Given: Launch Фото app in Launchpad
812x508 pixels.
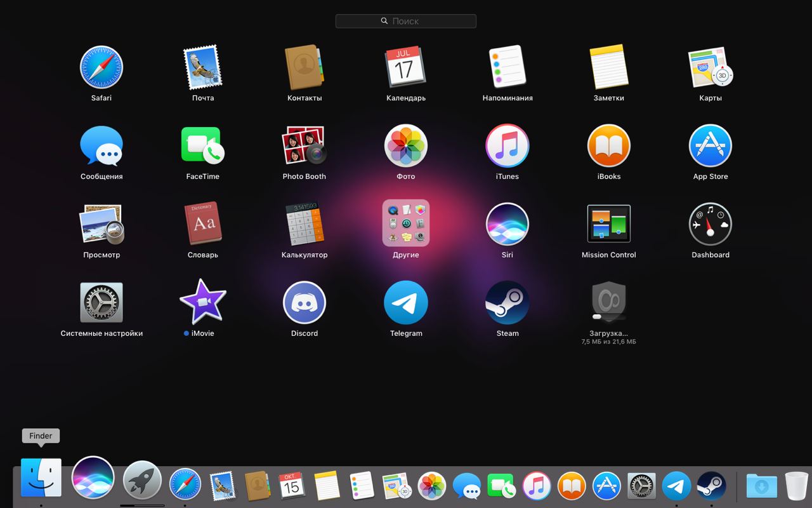Looking at the screenshot, I should [x=406, y=145].
